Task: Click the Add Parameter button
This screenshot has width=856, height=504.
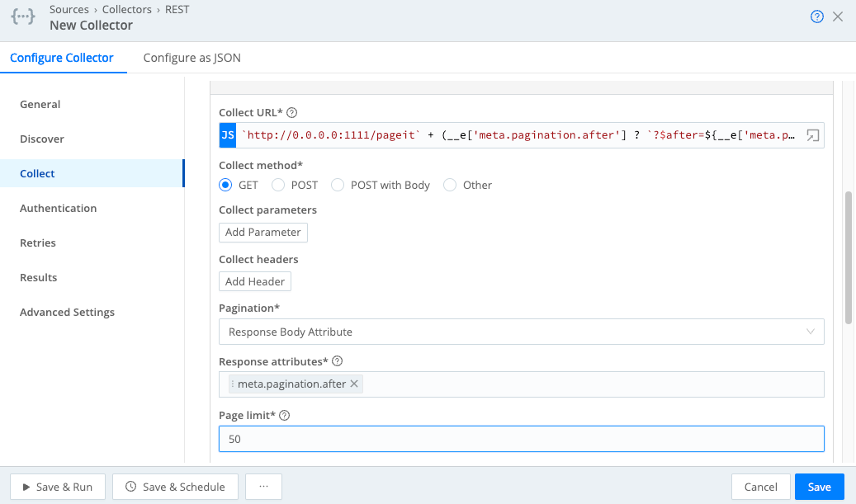Action: click(x=262, y=232)
